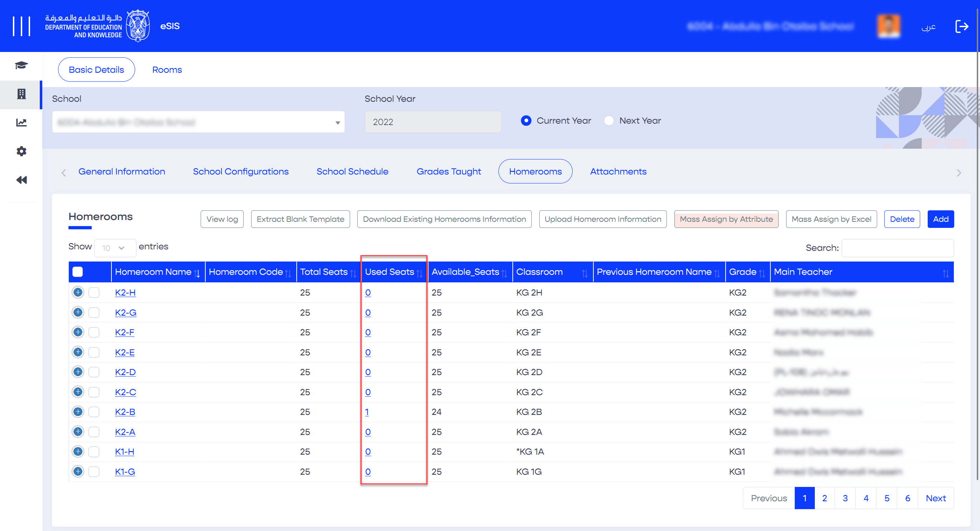Viewport: 980px width, 531px height.
Task: Open the hamburger menu bars icon
Action: 21,26
